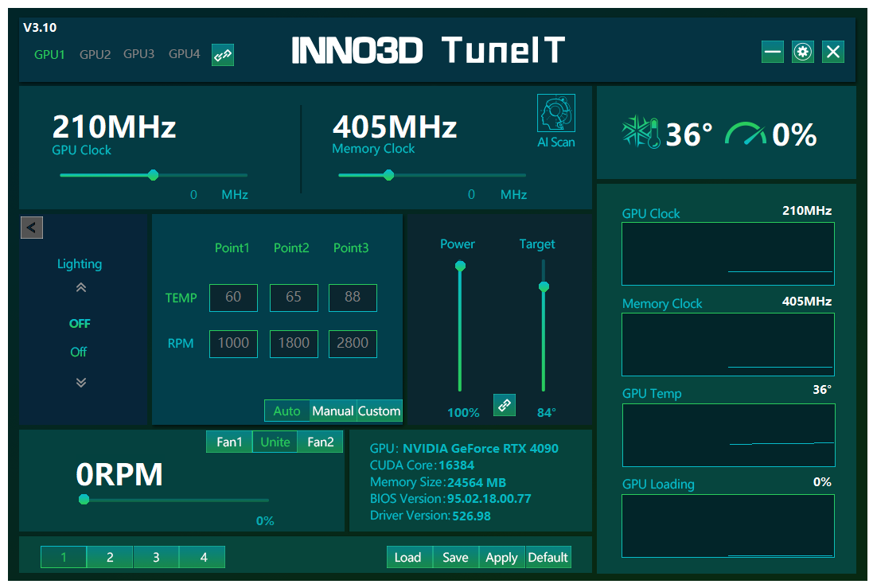Select the OFF lighting option

point(80,324)
